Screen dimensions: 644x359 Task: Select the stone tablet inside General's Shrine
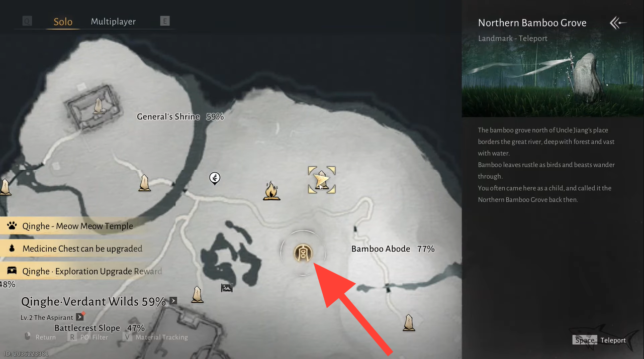tap(99, 105)
